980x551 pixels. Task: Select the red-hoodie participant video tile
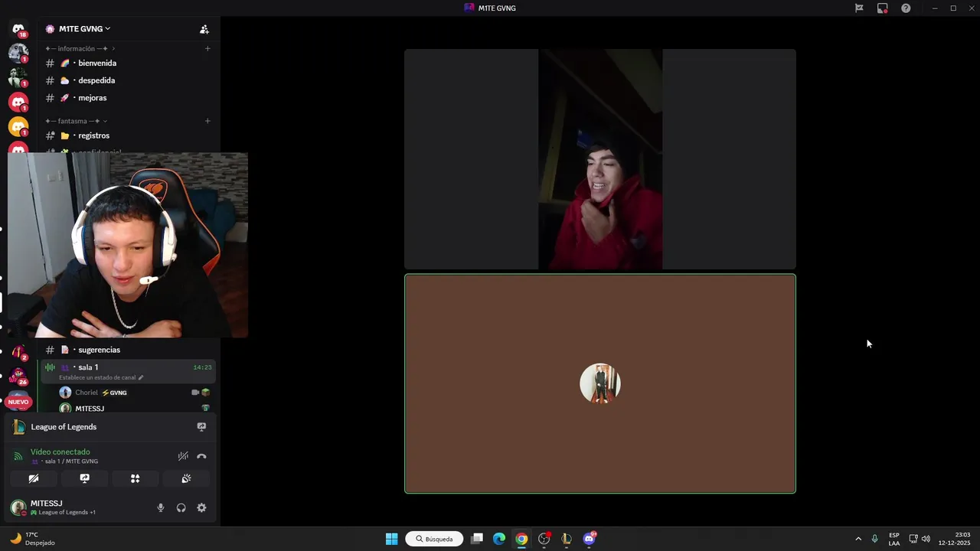point(600,159)
